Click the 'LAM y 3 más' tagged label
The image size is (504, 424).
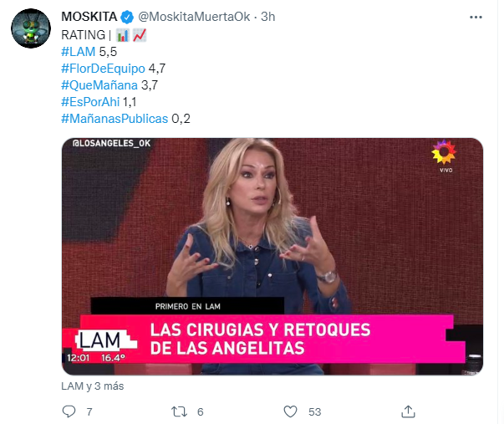point(93,386)
